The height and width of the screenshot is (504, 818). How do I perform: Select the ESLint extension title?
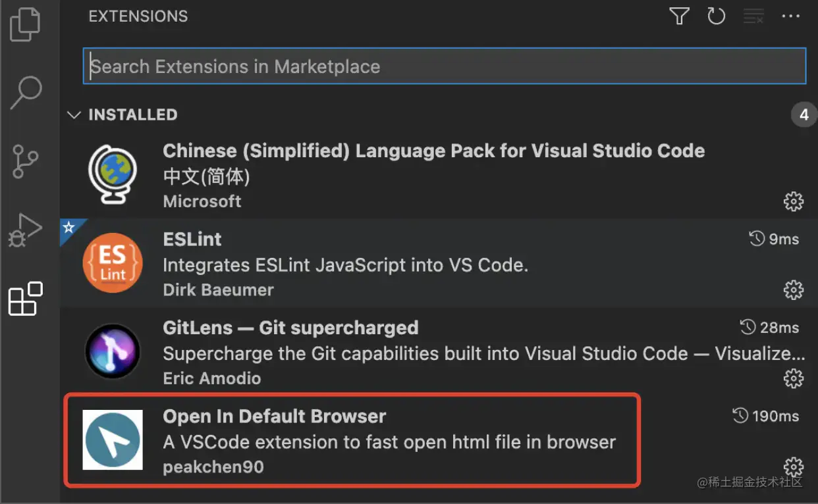click(192, 239)
